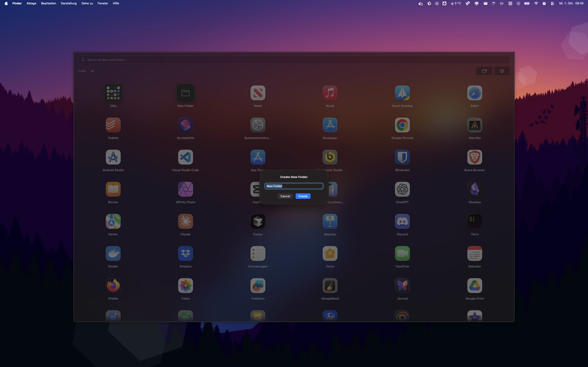588x367 pixels.
Task: Open Visual Studio Code icon
Action: (185, 157)
